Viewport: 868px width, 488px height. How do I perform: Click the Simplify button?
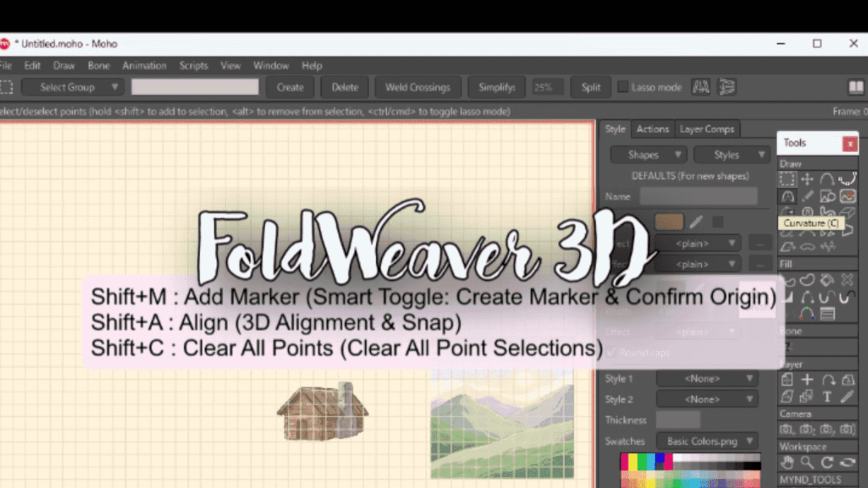point(496,87)
